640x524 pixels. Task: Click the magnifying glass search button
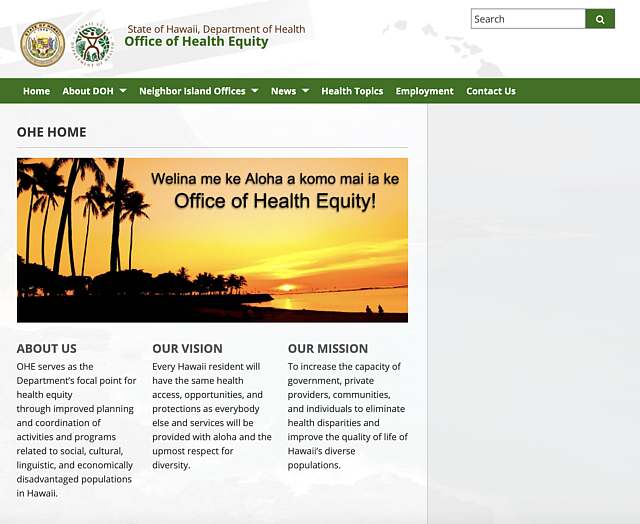point(600,19)
